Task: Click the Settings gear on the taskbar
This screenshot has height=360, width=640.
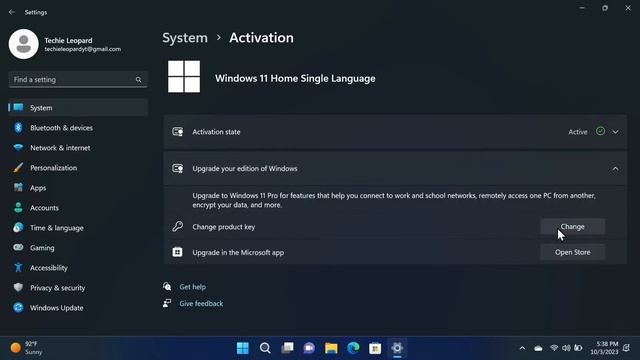Action: click(397, 348)
